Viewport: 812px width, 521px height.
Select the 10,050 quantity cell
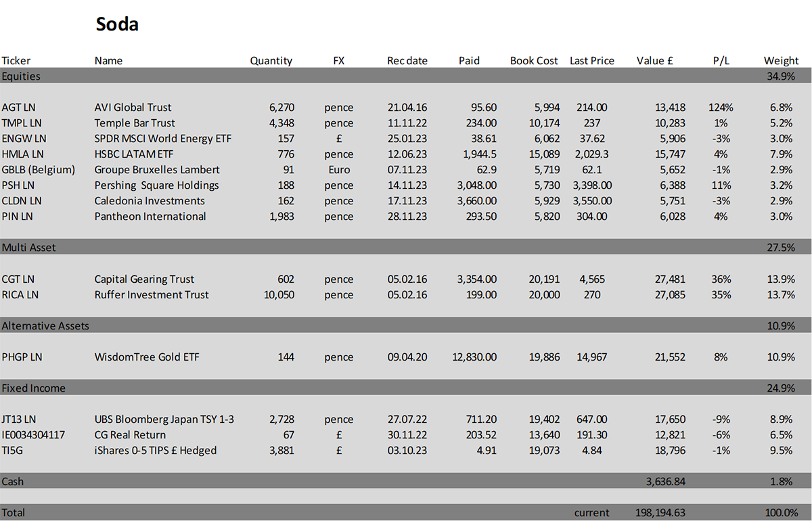point(279,294)
